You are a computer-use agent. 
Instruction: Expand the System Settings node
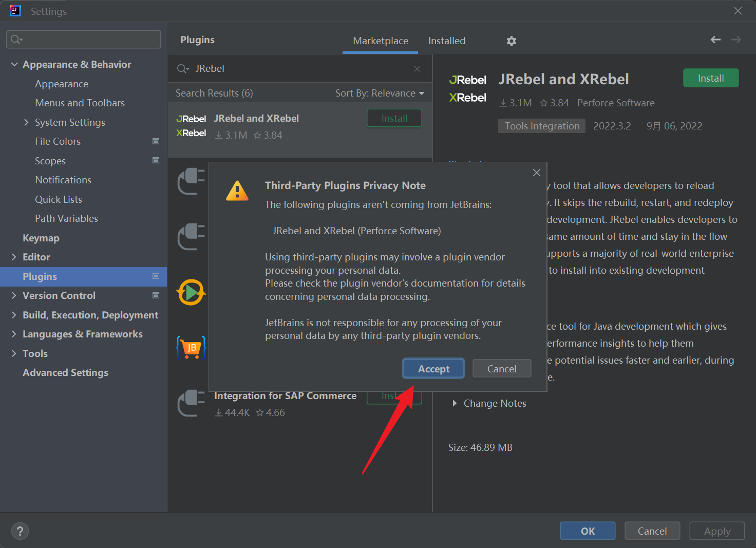tap(26, 122)
